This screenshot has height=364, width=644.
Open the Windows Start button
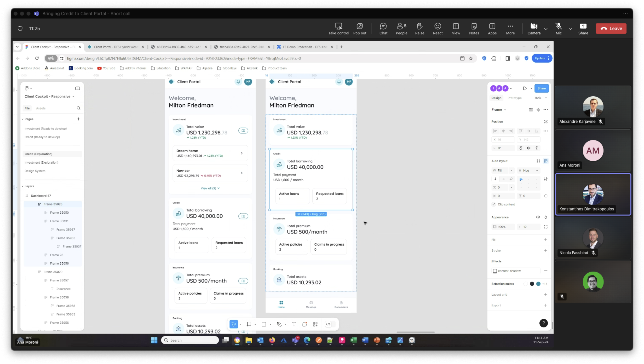pos(154,340)
